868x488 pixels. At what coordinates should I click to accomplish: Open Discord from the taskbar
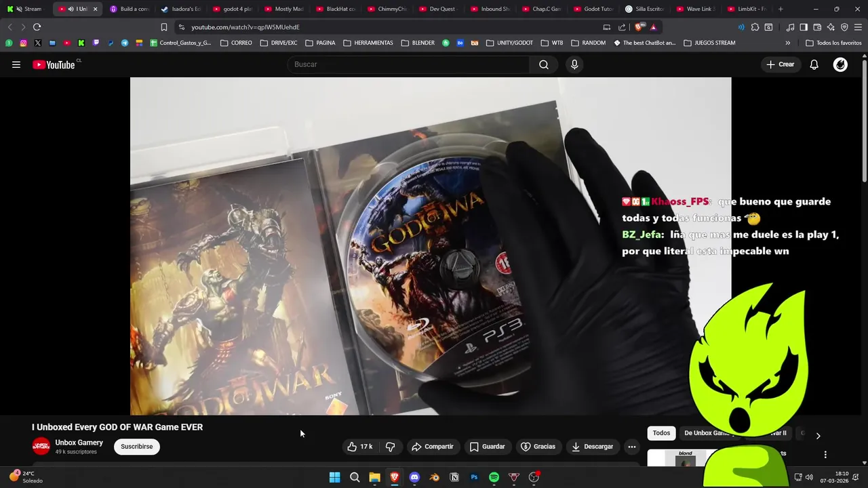click(414, 477)
